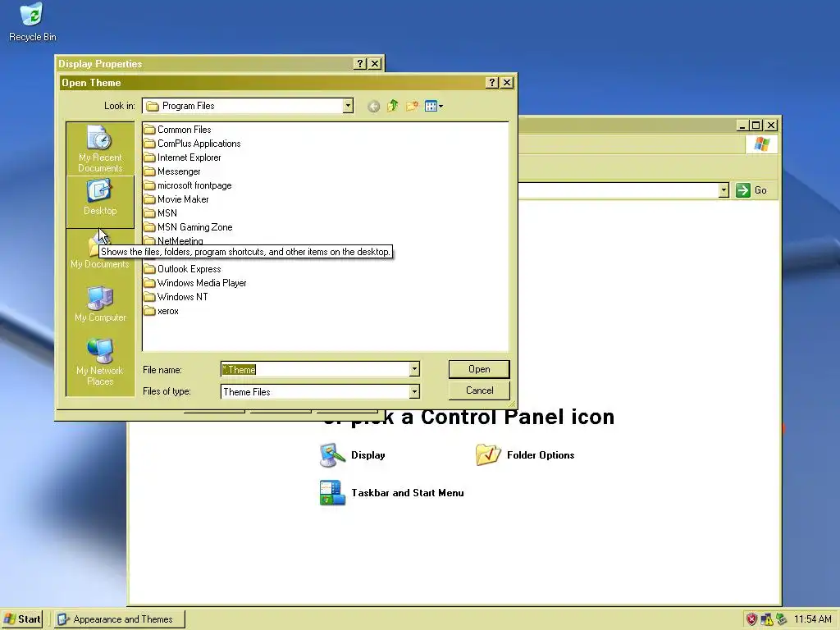Viewport: 840px width, 630px height.
Task: Click the green Go arrow in Control Panel
Action: pos(743,190)
